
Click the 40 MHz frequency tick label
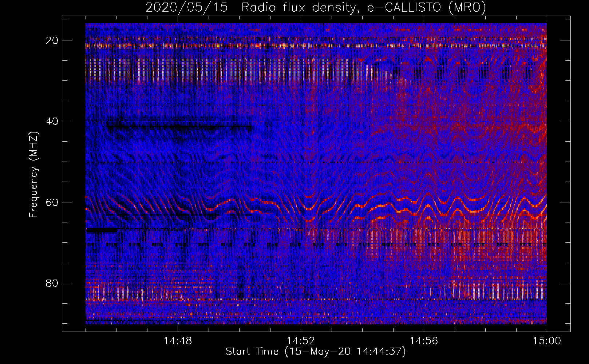coord(52,121)
